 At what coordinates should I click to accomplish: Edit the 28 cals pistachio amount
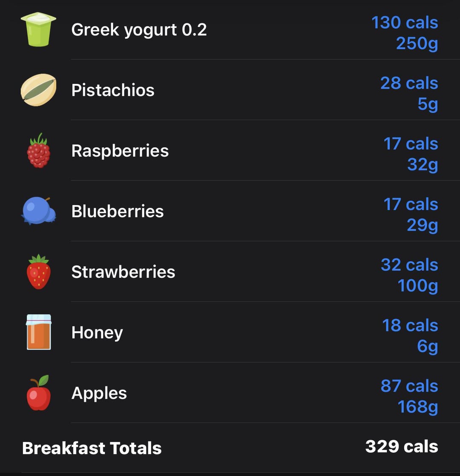point(409,83)
